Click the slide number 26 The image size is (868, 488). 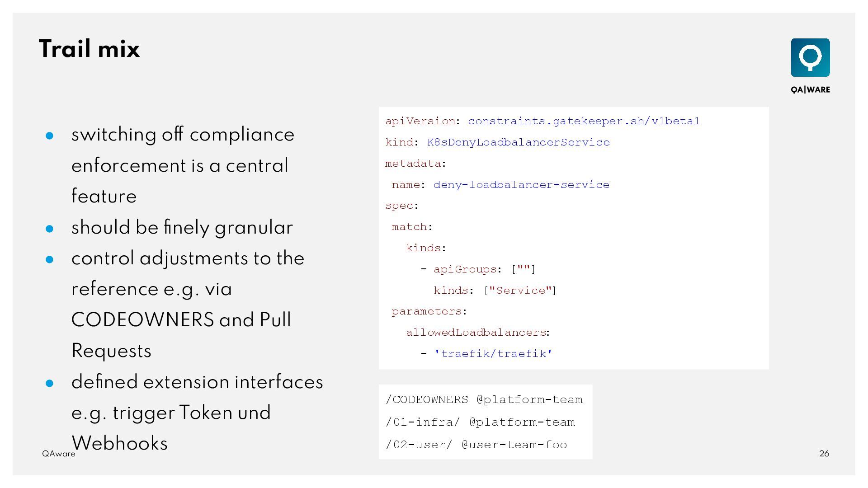pyautogui.click(x=824, y=454)
